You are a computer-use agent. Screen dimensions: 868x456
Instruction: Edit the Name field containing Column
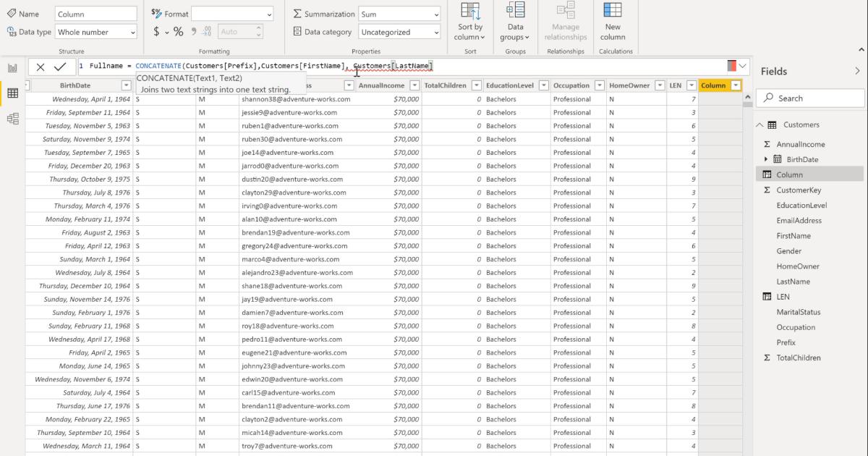coord(95,13)
